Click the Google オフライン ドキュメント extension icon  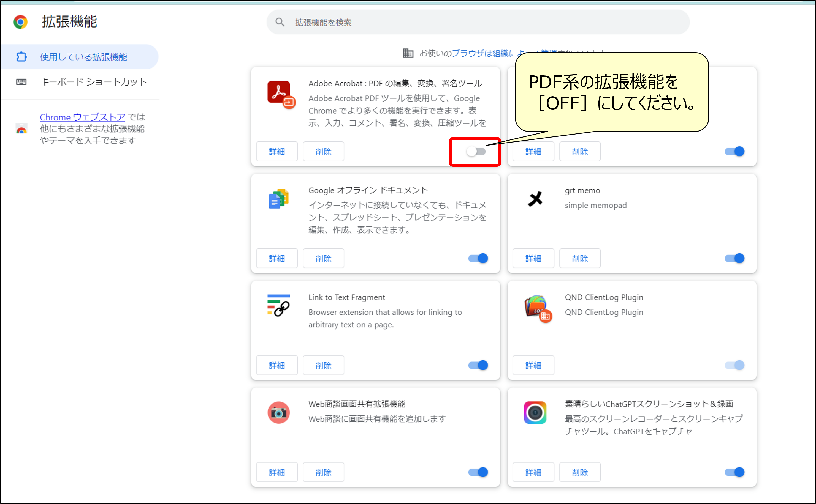tap(279, 199)
